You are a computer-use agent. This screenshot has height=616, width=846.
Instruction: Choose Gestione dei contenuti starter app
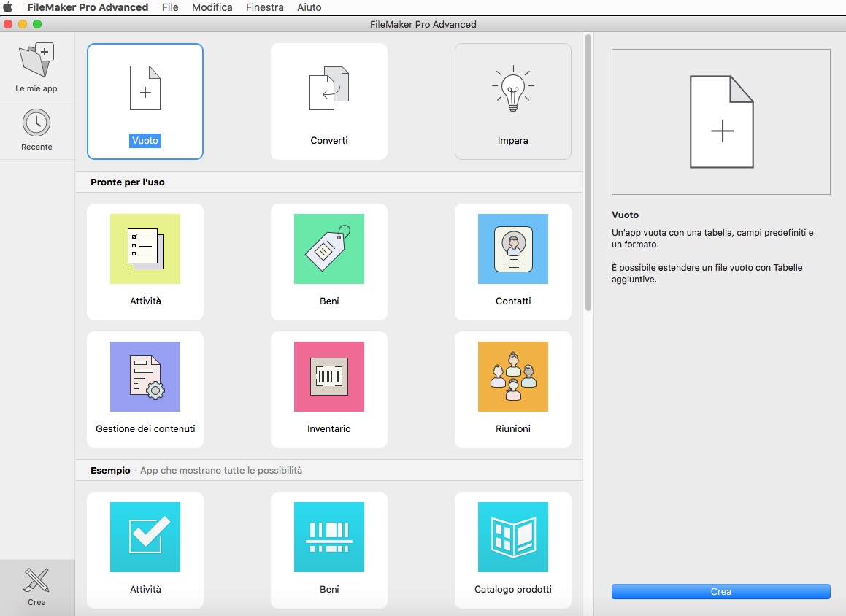(x=145, y=390)
